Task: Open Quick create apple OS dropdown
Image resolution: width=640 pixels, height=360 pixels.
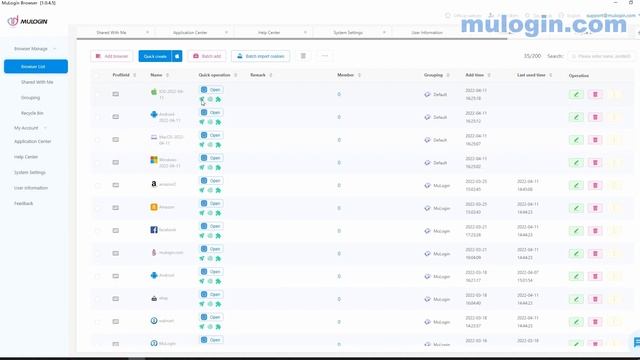Action: 177,56
